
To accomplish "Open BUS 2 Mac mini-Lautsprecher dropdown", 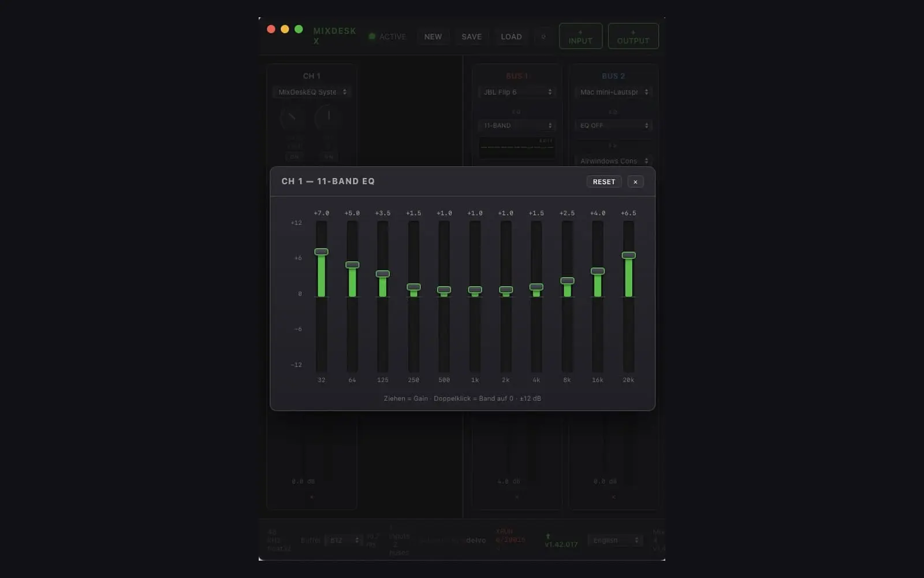I will coord(613,92).
